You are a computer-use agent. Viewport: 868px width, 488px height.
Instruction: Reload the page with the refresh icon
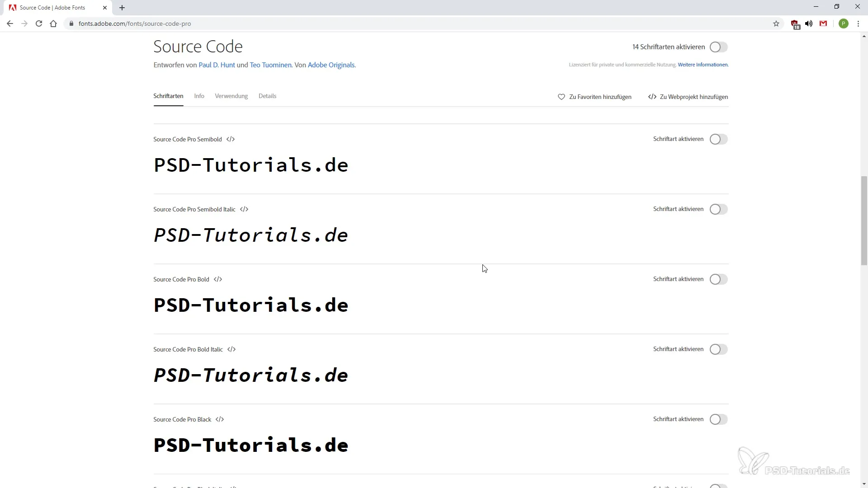(39, 23)
